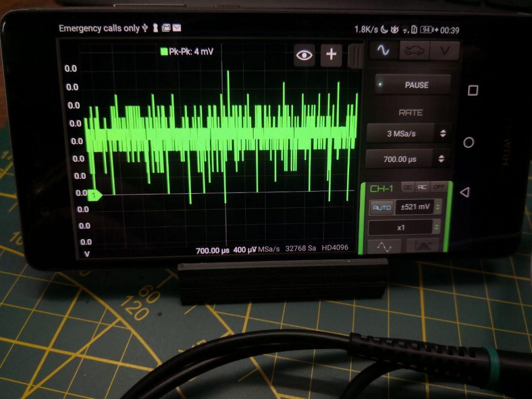The image size is (532, 399).
Task: Tap the RATE section label
Action: tap(410, 113)
